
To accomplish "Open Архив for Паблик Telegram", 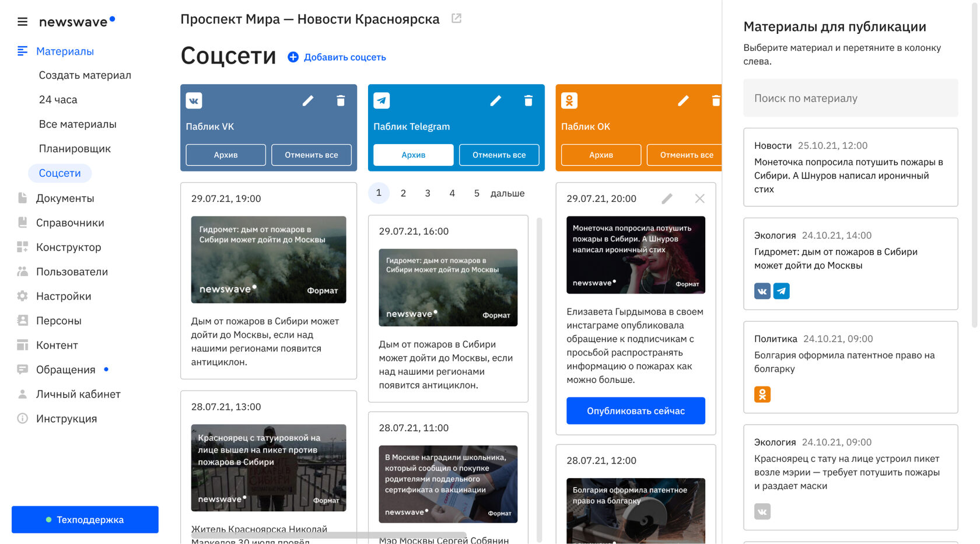I will pos(414,155).
